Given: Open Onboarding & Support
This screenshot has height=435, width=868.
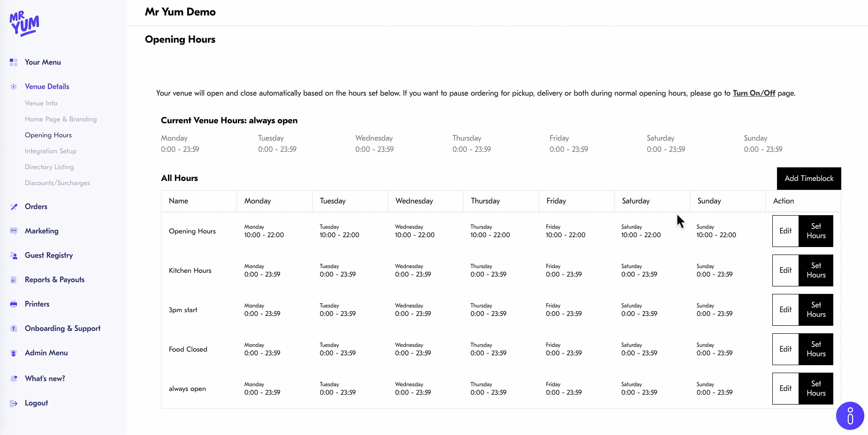Looking at the screenshot, I should [x=62, y=328].
